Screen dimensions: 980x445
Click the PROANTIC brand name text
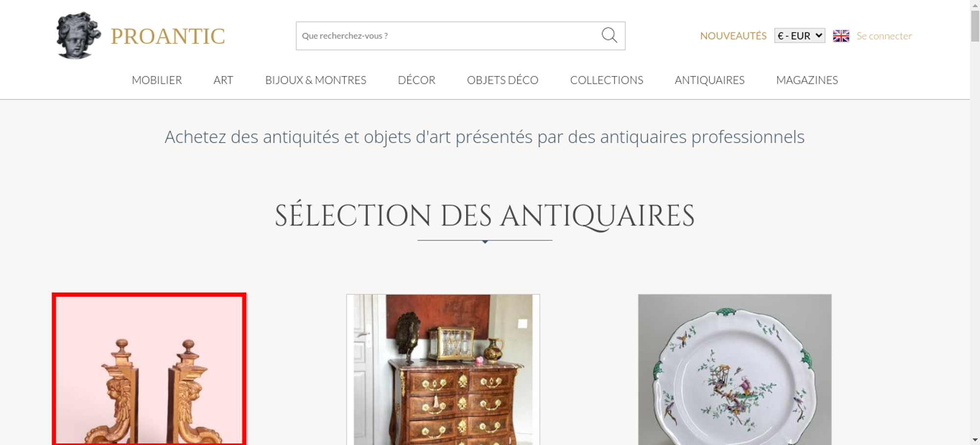(168, 36)
